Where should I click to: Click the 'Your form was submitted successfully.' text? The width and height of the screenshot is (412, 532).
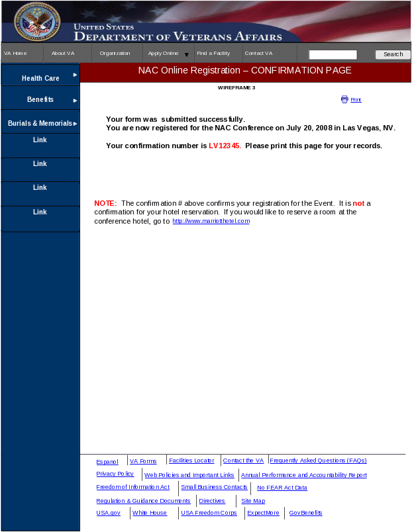(x=176, y=119)
